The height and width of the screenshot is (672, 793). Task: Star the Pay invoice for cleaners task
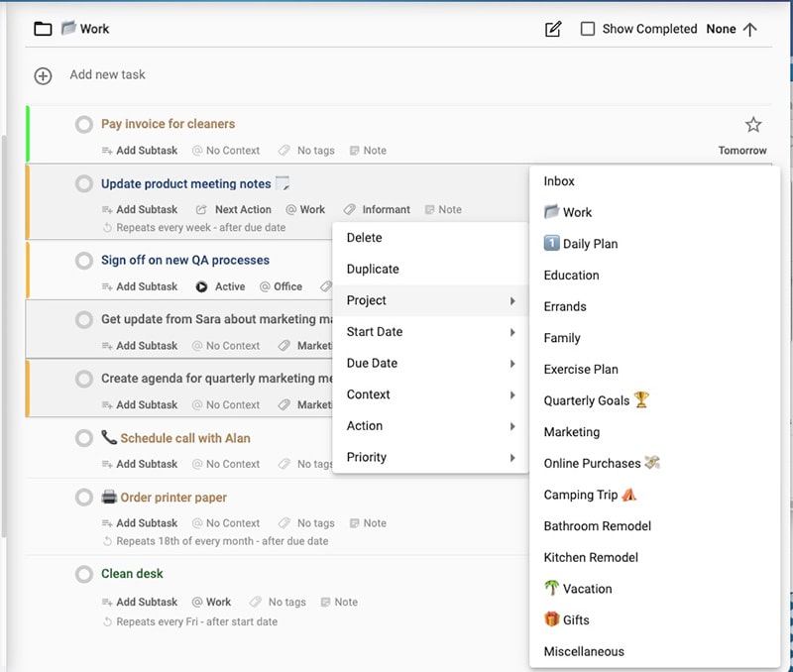(752, 124)
